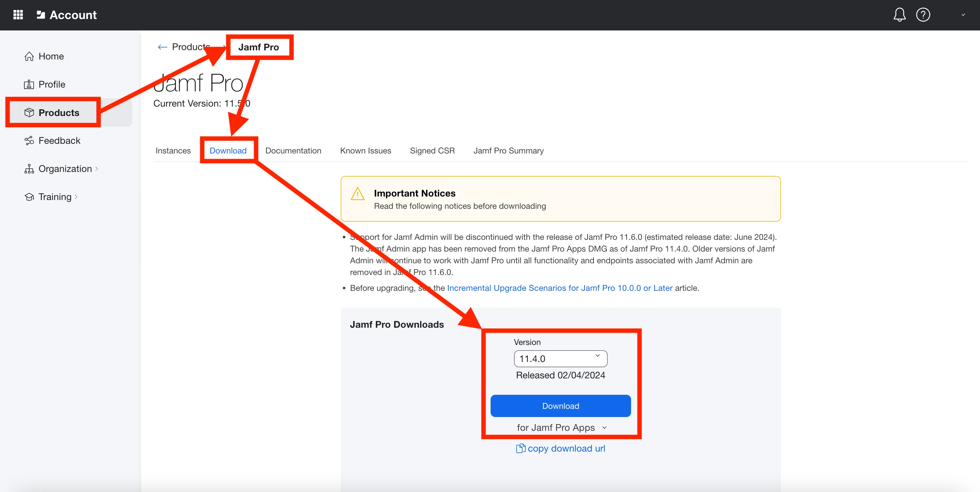
Task: Open the app grid launcher icon
Action: click(18, 15)
